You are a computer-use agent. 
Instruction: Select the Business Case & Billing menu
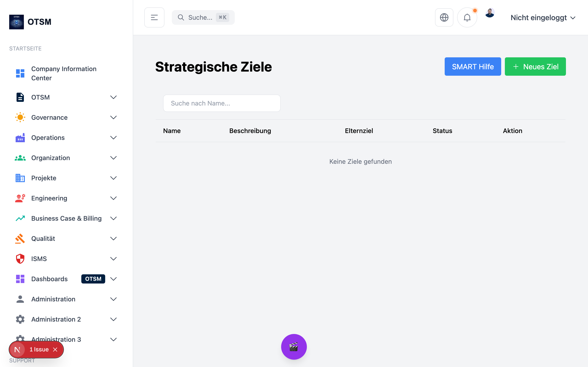coord(66,218)
